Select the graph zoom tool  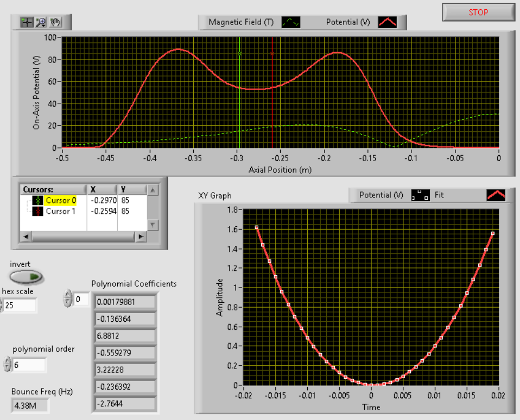coord(41,22)
